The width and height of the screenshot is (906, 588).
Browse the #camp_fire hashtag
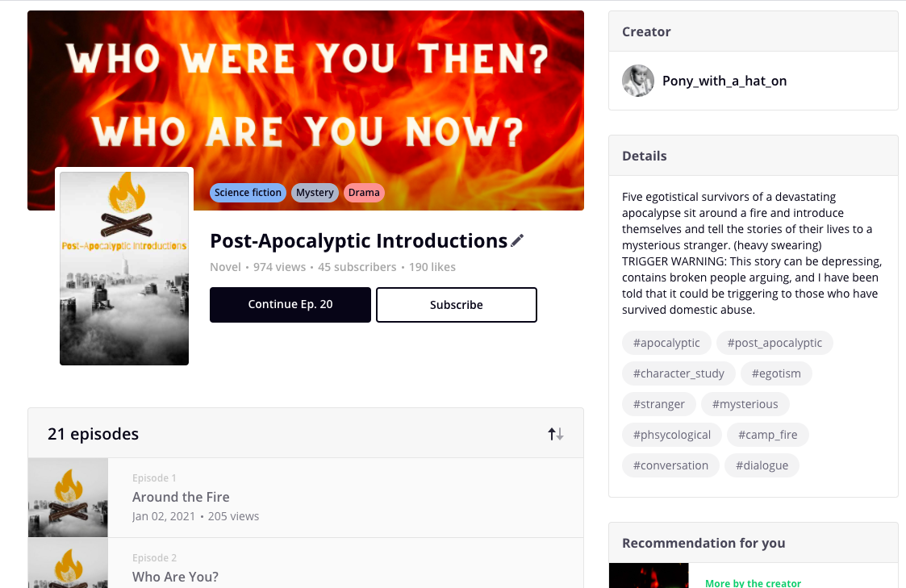tap(767, 435)
